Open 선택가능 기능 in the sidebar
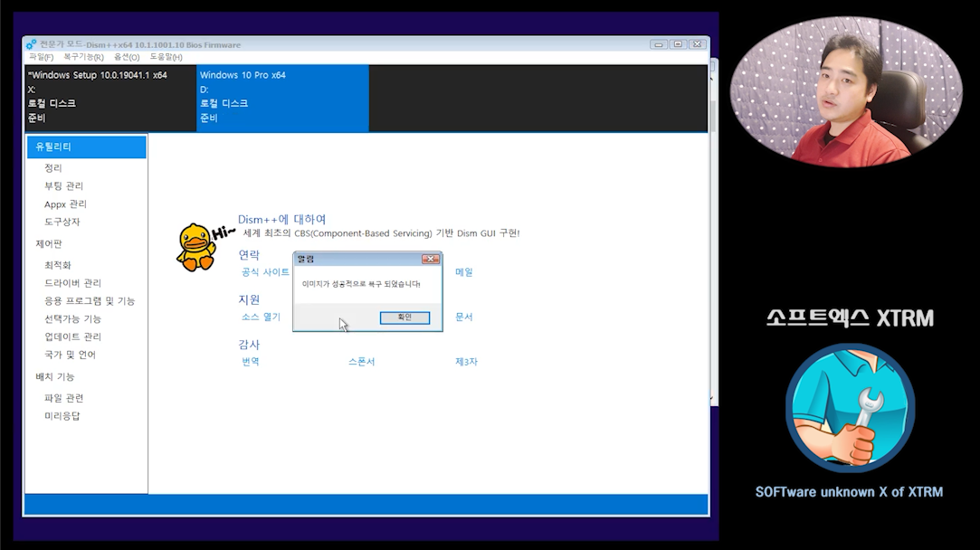The height and width of the screenshot is (550, 980). (72, 318)
